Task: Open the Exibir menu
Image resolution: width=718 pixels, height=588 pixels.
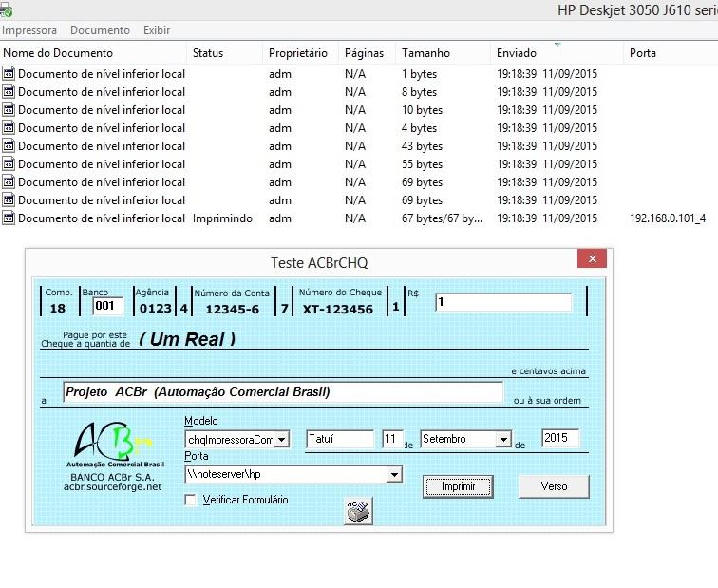Action: click(157, 30)
